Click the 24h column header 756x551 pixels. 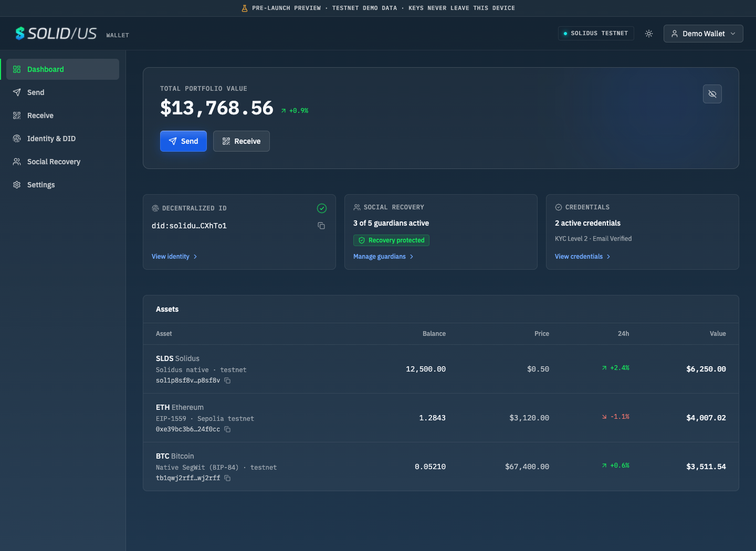(623, 334)
